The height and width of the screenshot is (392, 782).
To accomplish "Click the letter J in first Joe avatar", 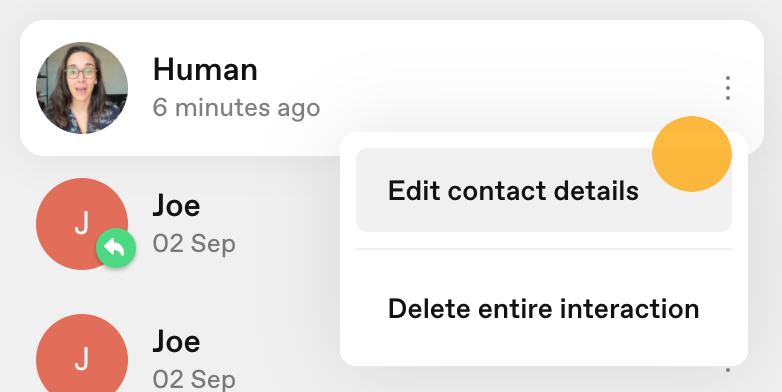I will [82, 223].
